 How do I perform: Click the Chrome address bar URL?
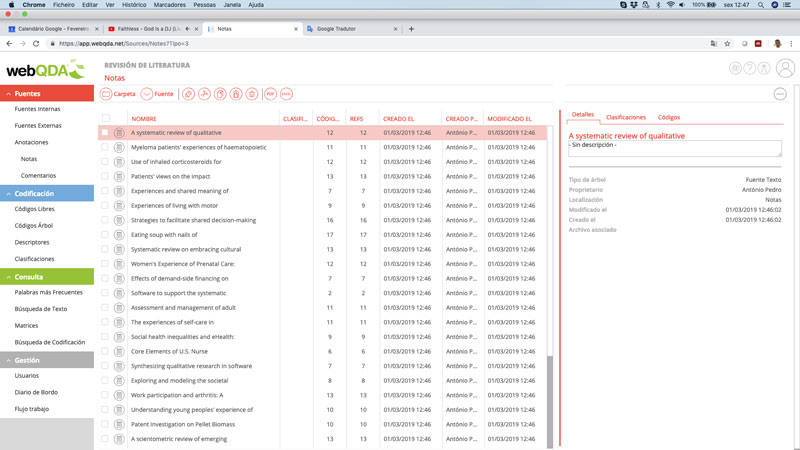coord(123,44)
